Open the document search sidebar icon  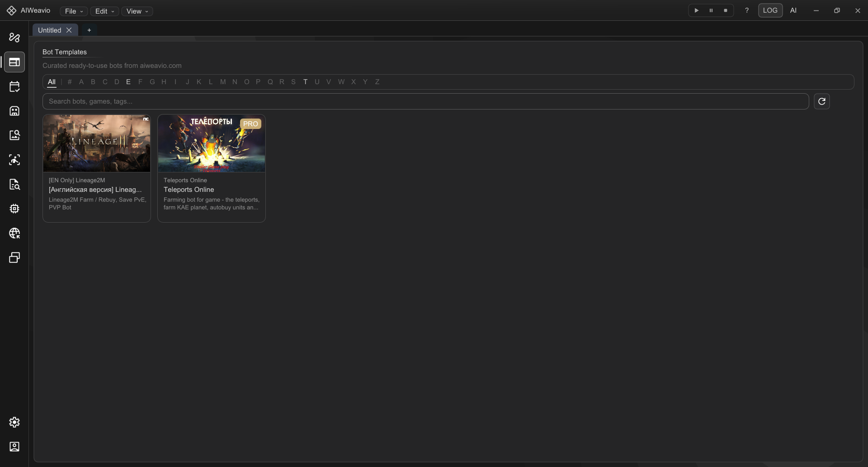(x=14, y=184)
